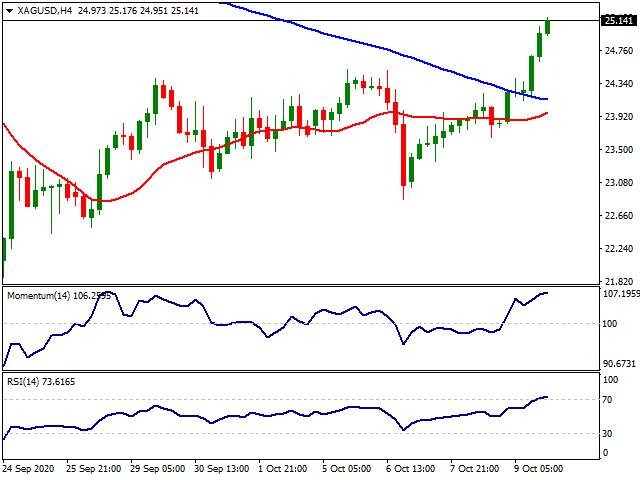This screenshot has height=480, width=640.
Task: Select the latest green candle near 25.141
Action: click(547, 27)
